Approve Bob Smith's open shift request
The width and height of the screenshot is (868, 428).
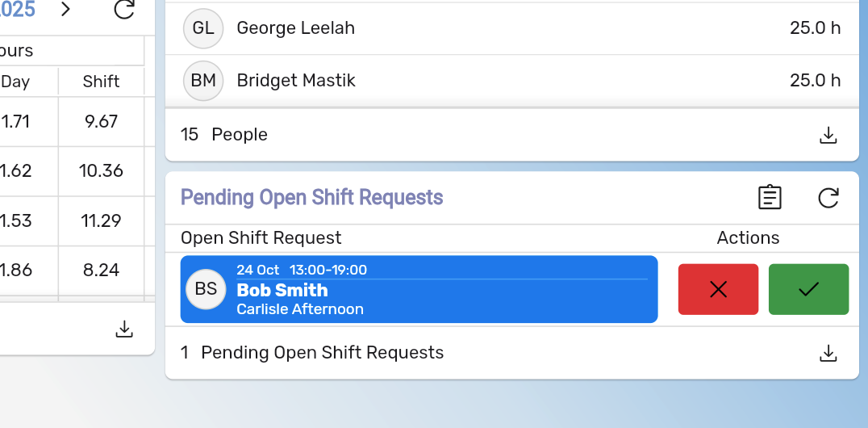click(808, 289)
